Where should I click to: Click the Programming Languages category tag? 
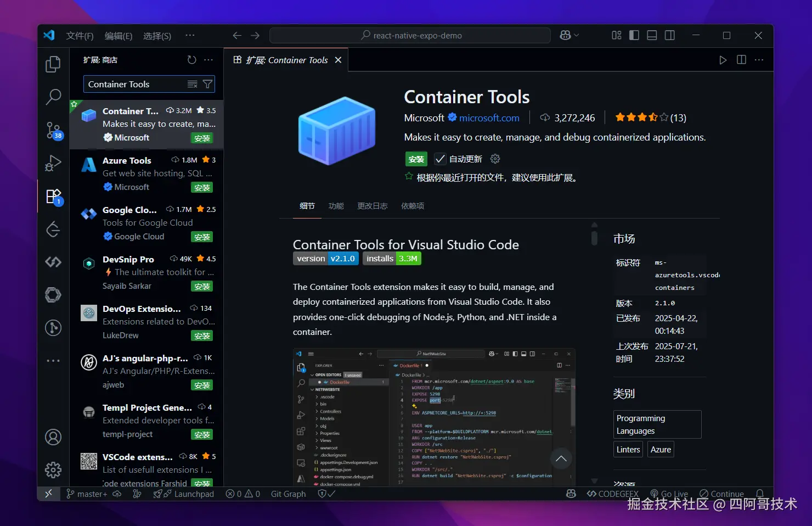click(657, 424)
